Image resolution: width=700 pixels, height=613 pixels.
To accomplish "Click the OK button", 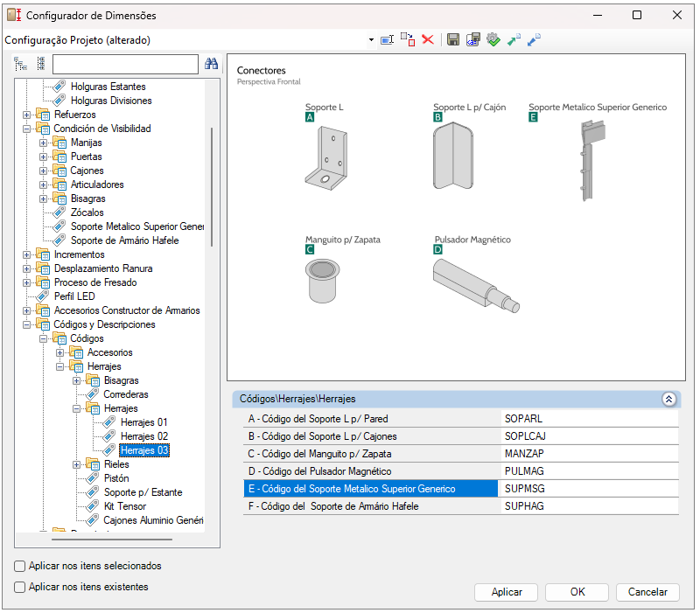I will point(577,592).
